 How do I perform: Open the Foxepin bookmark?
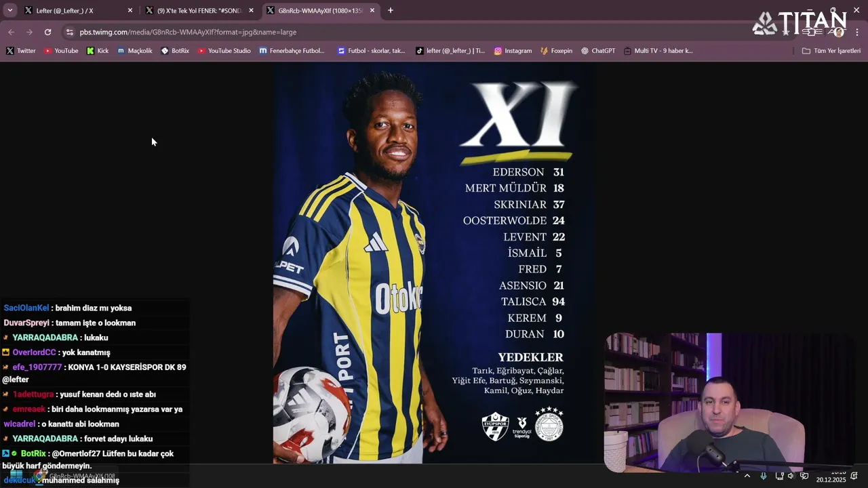pos(556,51)
